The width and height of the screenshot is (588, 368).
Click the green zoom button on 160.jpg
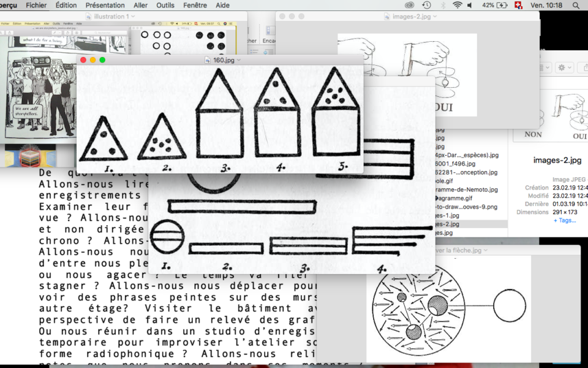(102, 60)
